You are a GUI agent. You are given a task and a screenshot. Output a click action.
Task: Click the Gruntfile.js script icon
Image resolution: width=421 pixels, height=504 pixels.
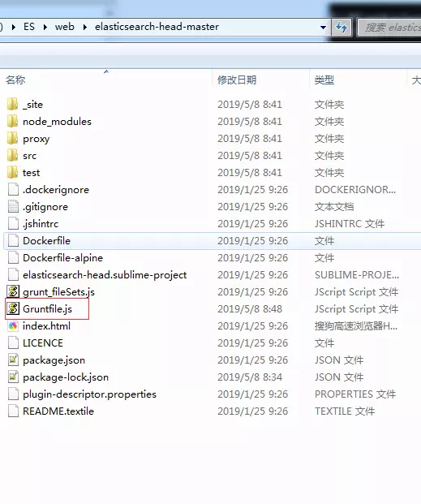click(x=13, y=308)
